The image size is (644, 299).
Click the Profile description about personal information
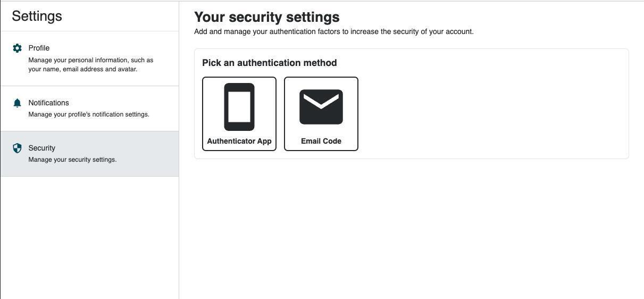90,64
